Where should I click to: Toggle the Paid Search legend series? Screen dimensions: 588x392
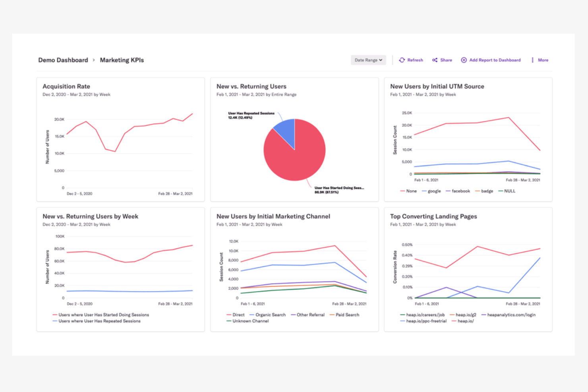[x=344, y=315]
